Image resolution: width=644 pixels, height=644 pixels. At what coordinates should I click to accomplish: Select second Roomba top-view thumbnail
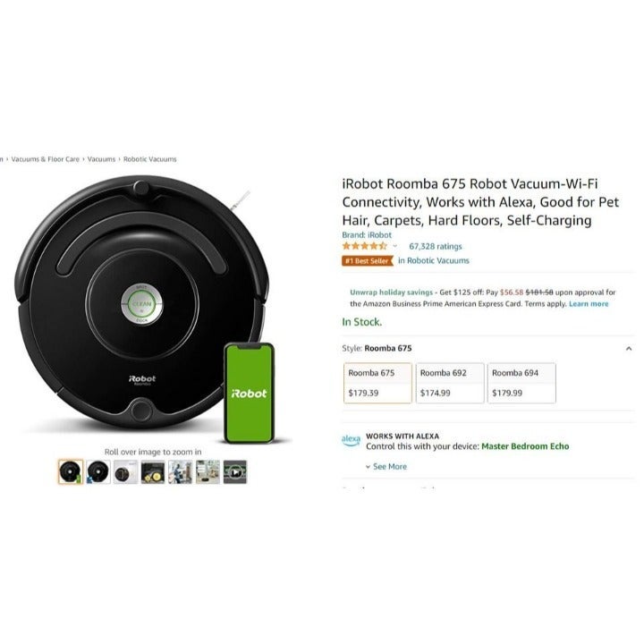[98, 471]
